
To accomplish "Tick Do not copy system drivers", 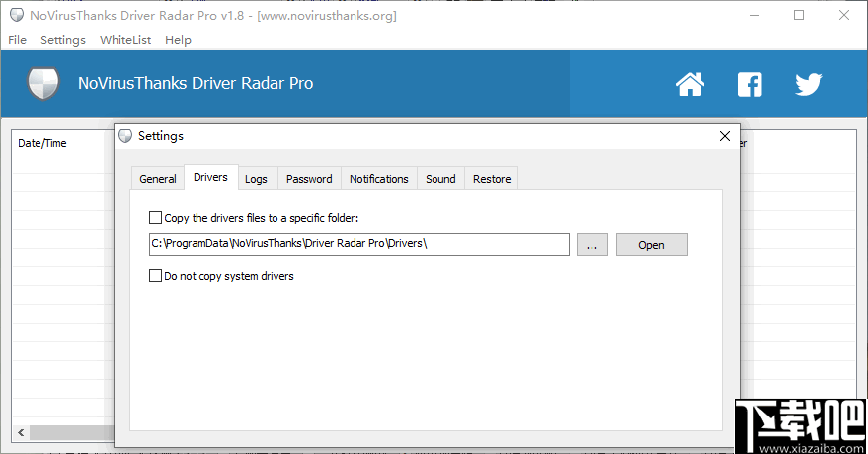I will point(156,276).
